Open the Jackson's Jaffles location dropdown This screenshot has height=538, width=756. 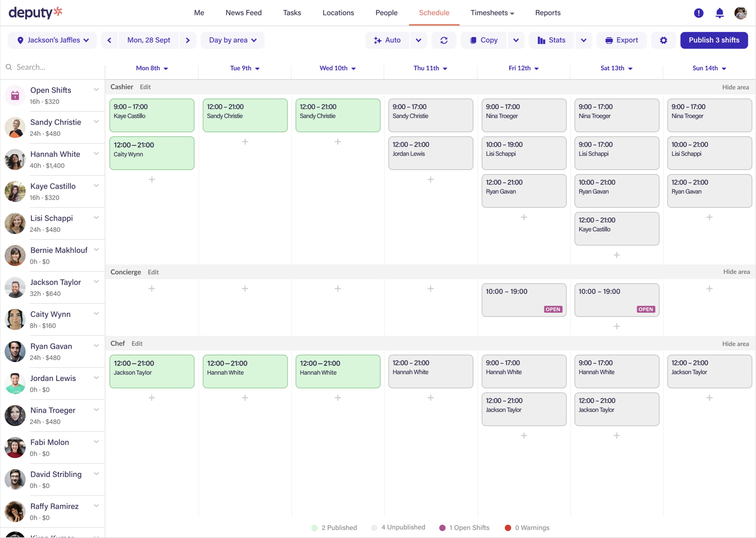click(52, 40)
